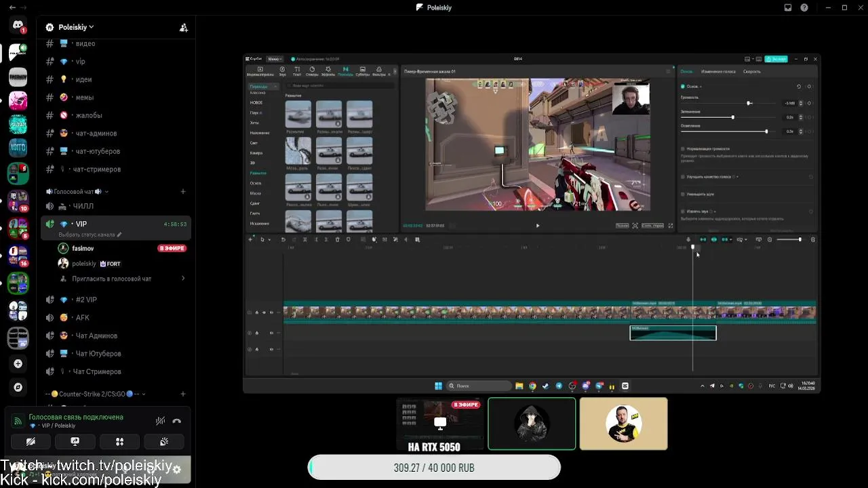Click File Explorer icon in streamed taskbar
The height and width of the screenshot is (488, 868).
[x=519, y=386]
